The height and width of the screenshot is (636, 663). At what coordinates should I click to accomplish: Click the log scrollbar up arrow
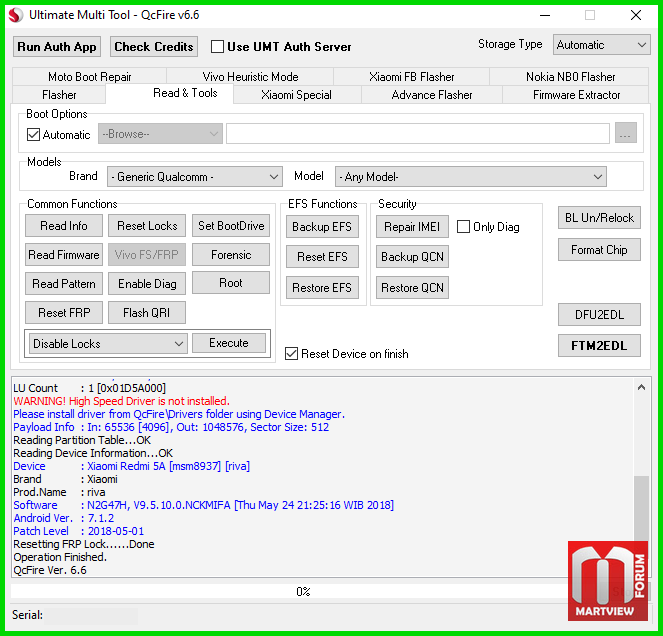[x=641, y=387]
